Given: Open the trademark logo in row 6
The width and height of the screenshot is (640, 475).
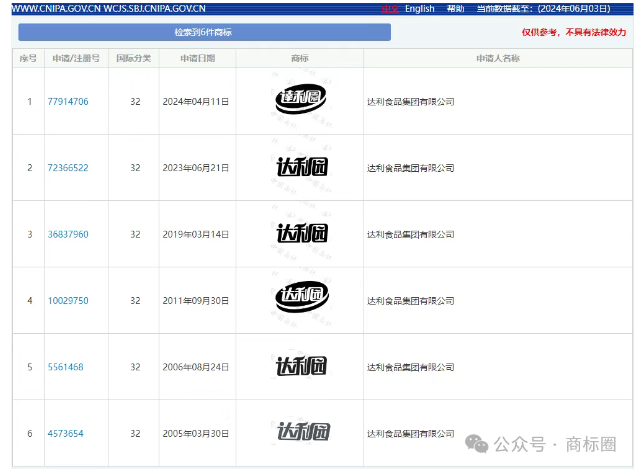Looking at the screenshot, I should (x=301, y=433).
